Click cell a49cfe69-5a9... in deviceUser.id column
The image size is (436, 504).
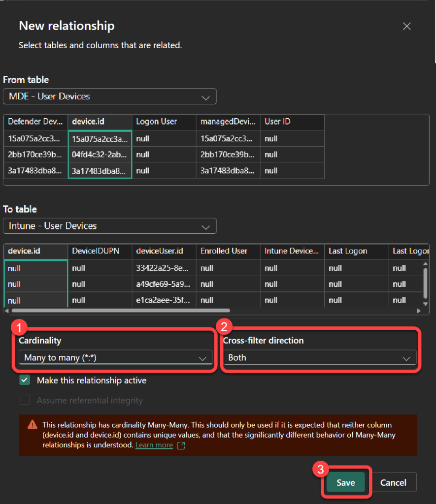(164, 284)
